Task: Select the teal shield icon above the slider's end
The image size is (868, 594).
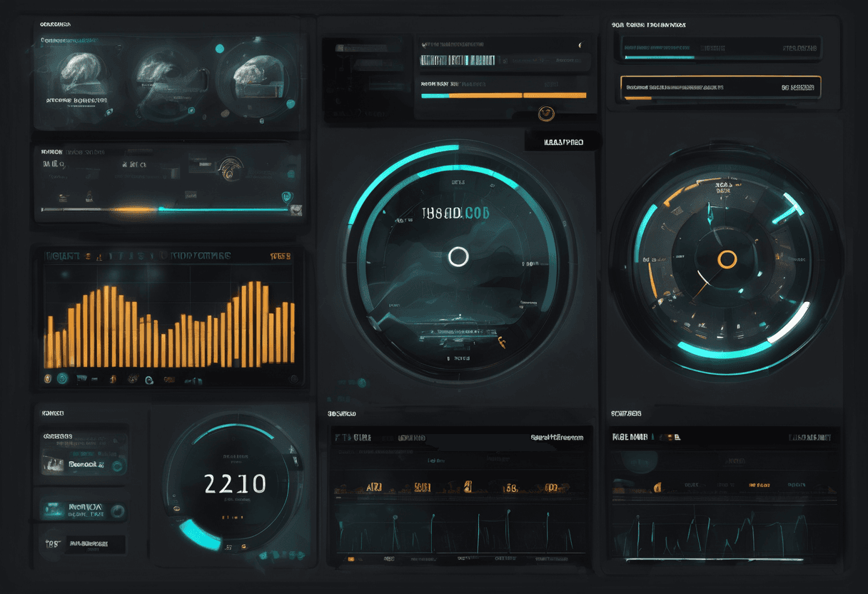Action: point(286,197)
